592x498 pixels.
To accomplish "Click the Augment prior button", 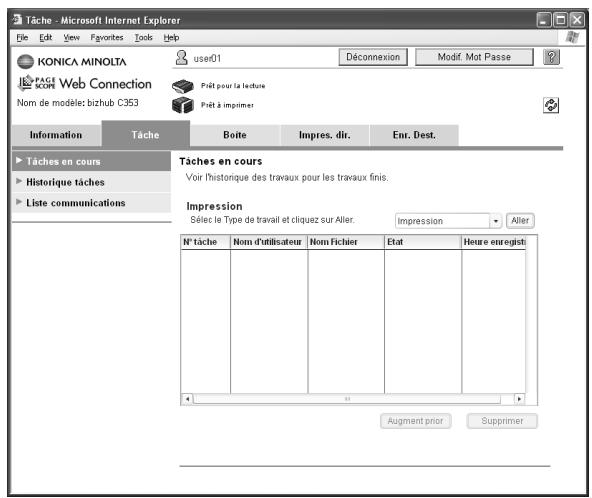I will 415,421.
